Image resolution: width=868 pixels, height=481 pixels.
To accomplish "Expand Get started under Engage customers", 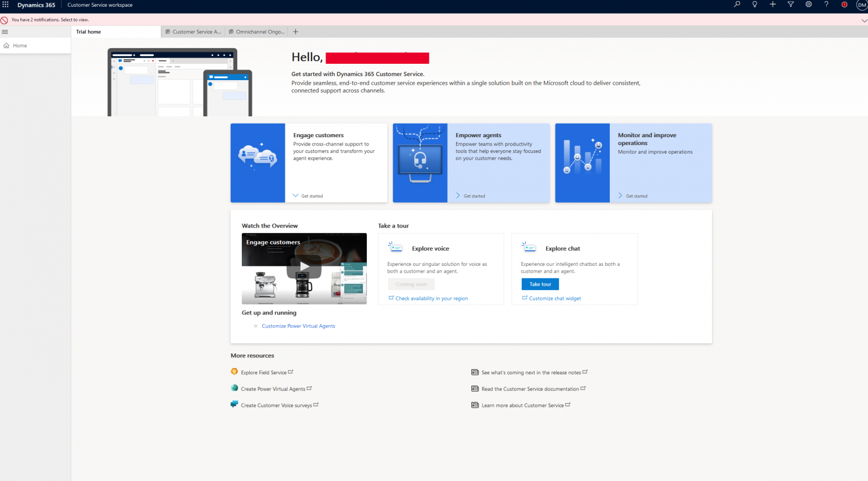I will click(307, 195).
